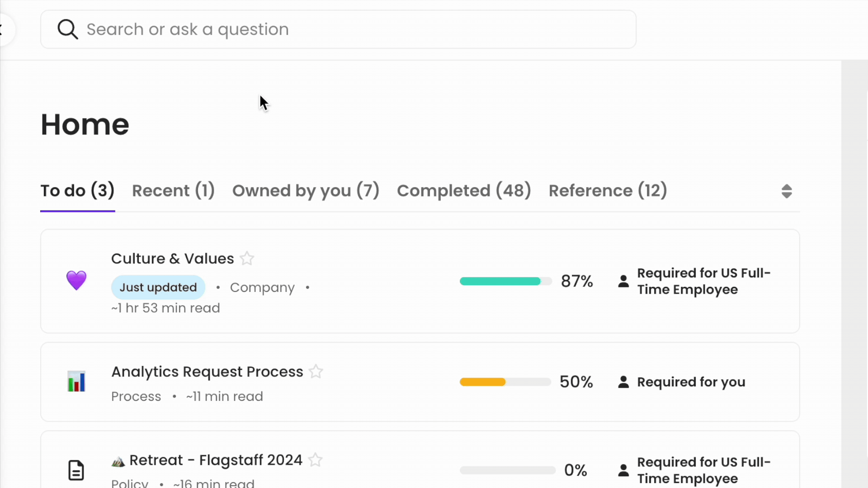
Task: Click person icon beside Required for you
Action: [623, 382]
